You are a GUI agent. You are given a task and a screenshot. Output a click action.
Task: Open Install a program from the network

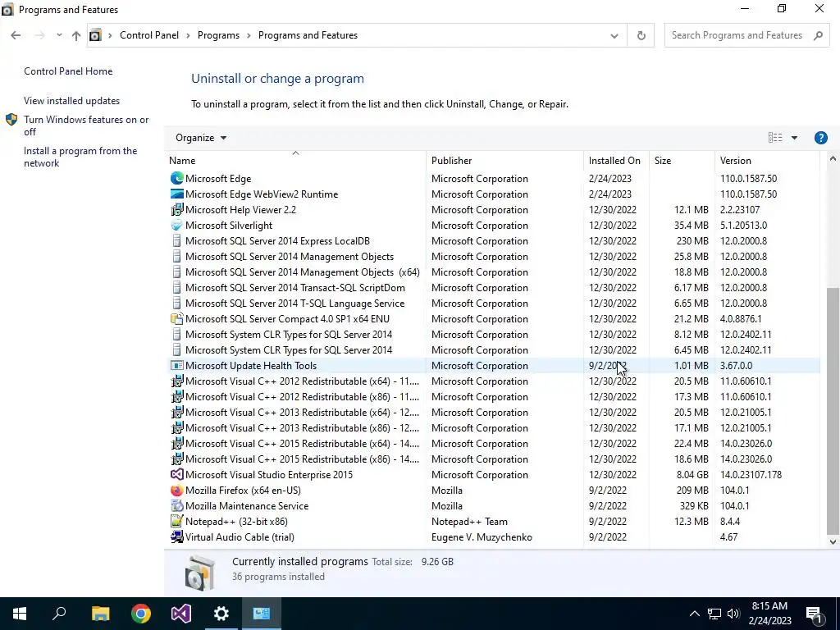pos(80,157)
